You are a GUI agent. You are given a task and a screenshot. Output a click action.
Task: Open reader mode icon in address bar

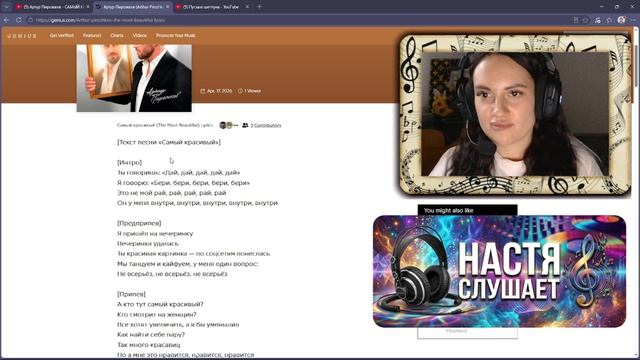point(576,20)
